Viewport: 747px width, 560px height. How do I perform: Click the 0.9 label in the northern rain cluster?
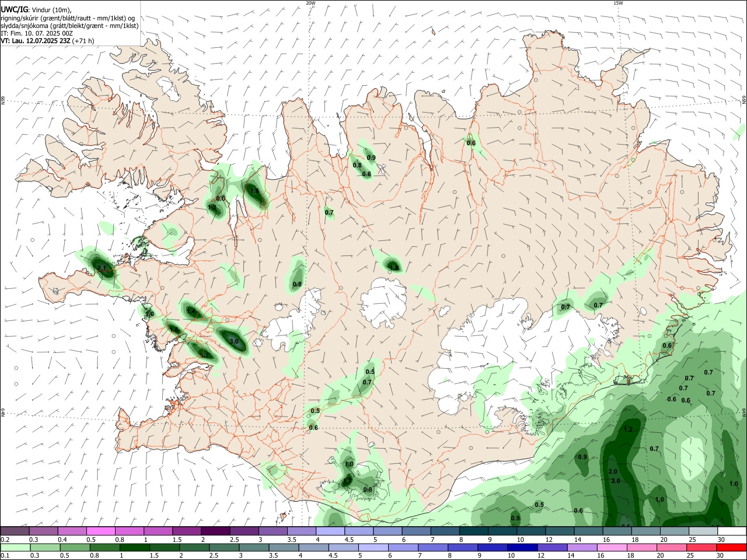coord(371,158)
